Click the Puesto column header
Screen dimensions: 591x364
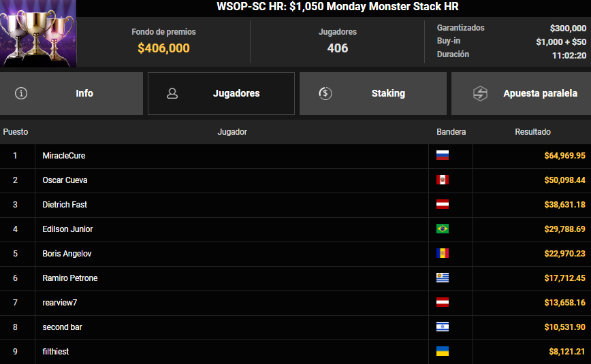pyautogui.click(x=16, y=132)
